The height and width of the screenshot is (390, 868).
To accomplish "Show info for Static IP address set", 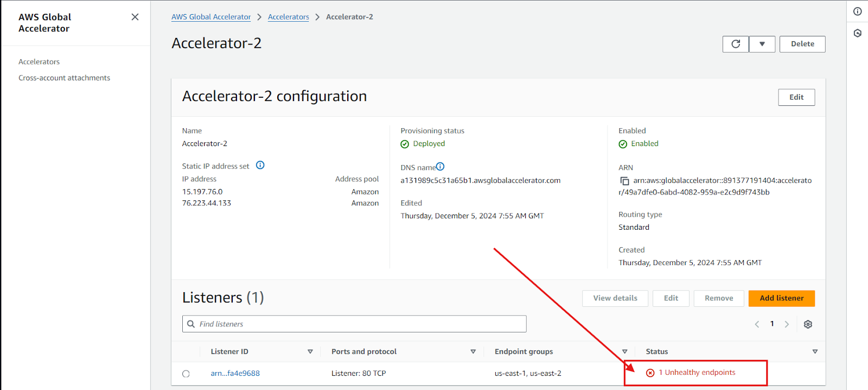I will coord(260,165).
